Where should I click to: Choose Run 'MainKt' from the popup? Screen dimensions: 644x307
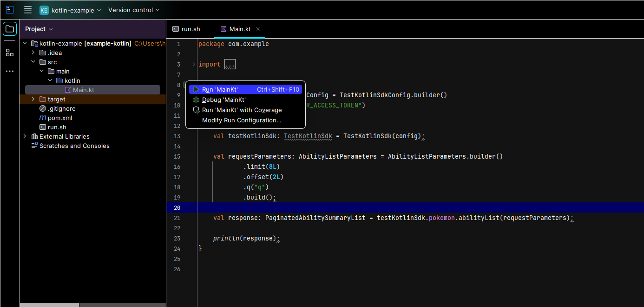(x=245, y=89)
